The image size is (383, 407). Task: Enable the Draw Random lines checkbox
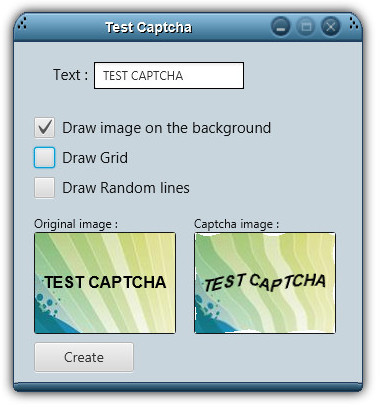44,188
